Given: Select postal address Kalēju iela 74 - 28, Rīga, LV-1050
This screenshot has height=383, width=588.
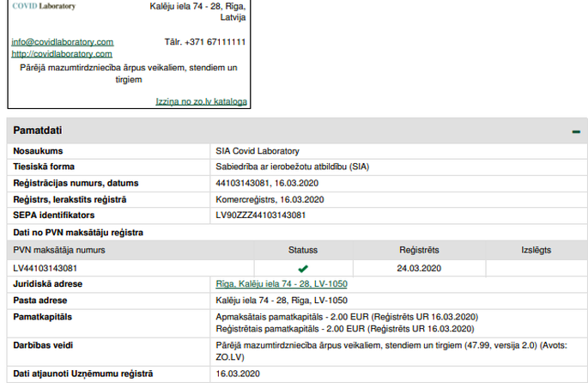Looking at the screenshot, I should coord(282,301).
